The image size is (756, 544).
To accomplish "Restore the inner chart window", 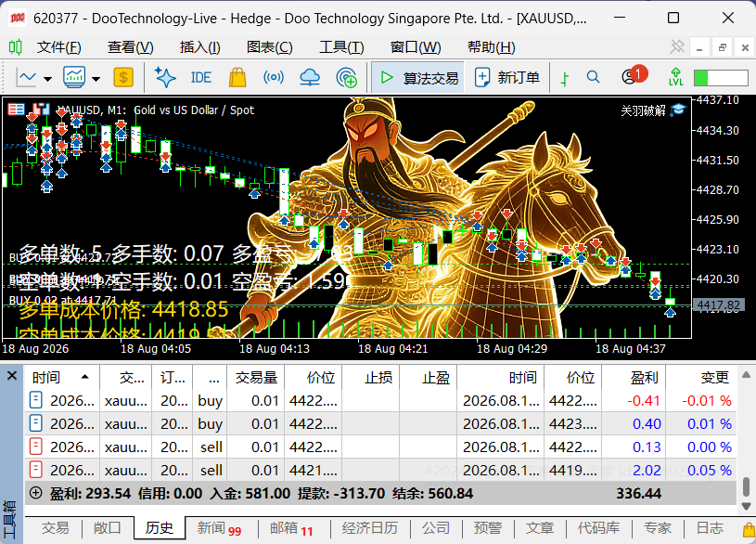I will 723,47.
